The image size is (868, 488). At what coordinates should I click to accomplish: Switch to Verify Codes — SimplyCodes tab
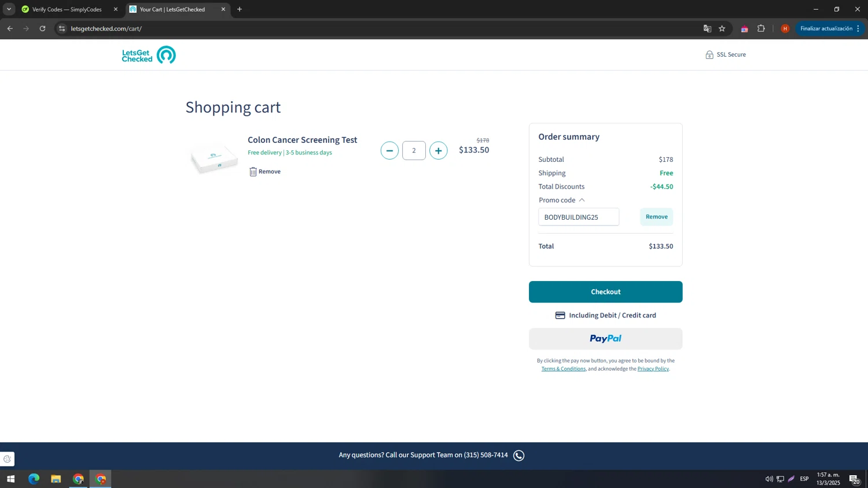coord(67,9)
